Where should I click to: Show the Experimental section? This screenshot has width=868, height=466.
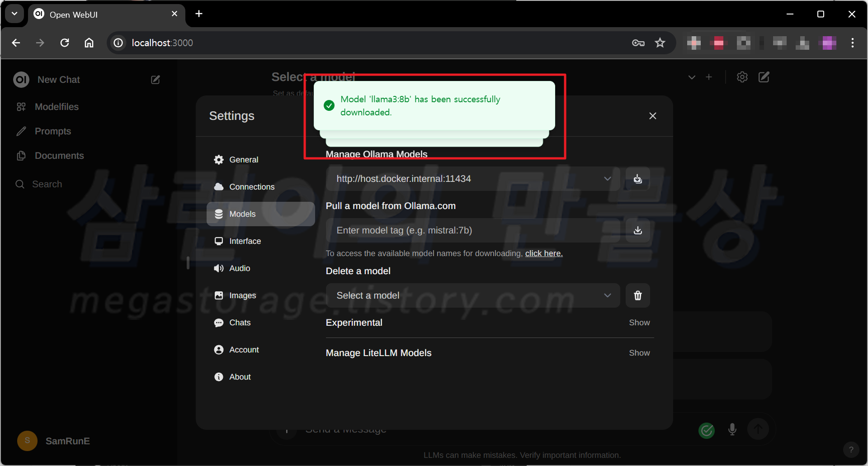(639, 323)
